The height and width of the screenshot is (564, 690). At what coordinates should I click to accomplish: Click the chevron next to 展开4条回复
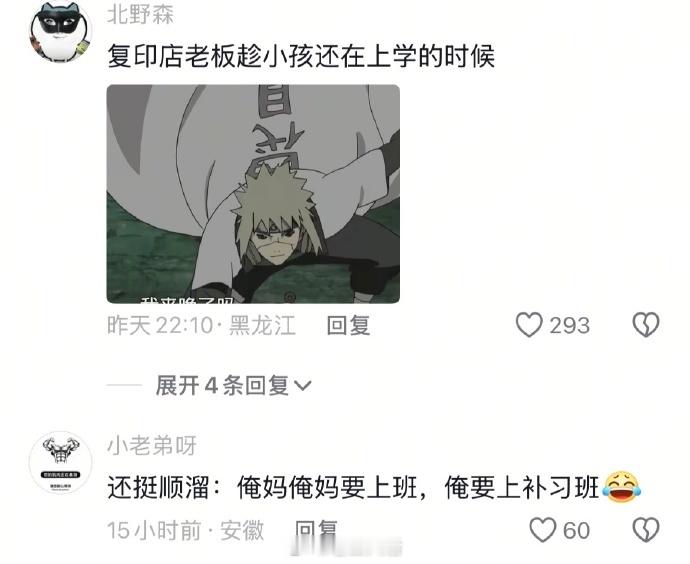pyautogui.click(x=302, y=386)
